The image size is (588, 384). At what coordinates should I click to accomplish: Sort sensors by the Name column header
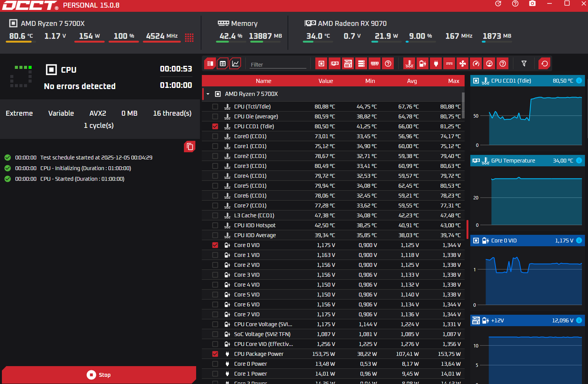[x=264, y=81]
